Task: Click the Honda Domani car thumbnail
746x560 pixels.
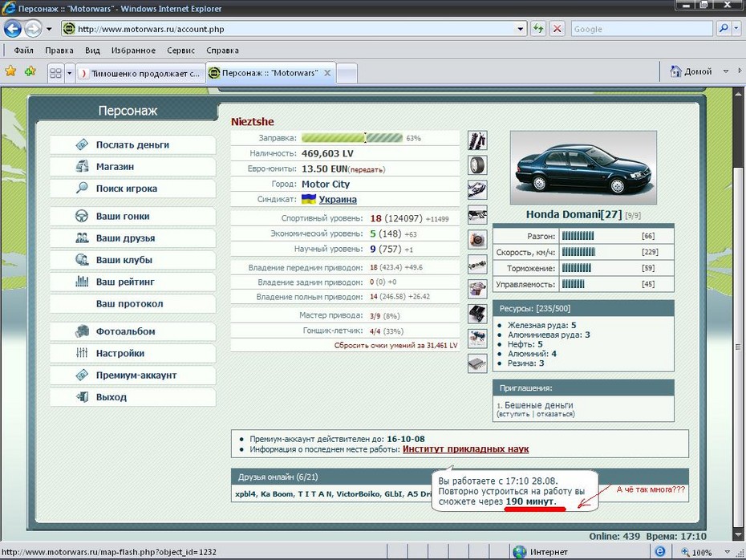Action: point(583,168)
